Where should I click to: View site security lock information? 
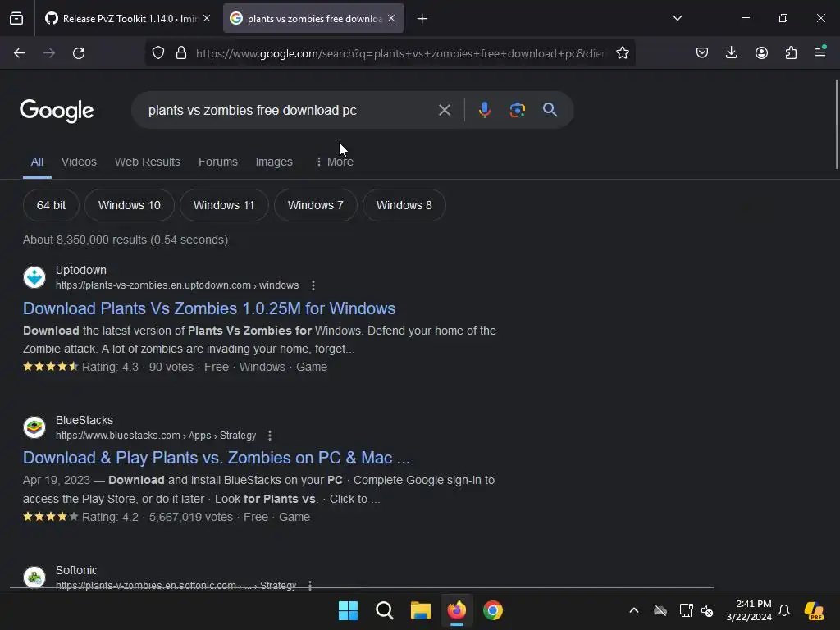tap(181, 53)
